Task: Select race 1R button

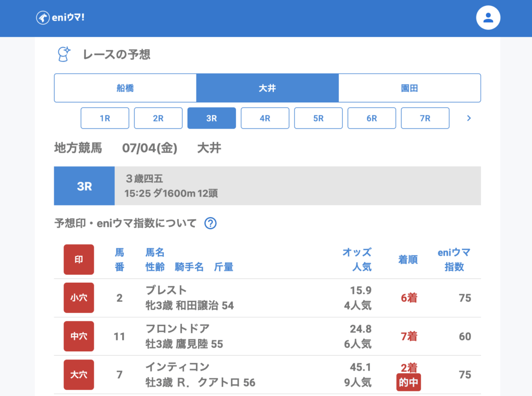Action: [105, 118]
